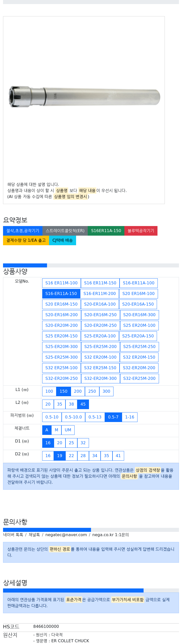Select model S20-ER20M-200
182x644 pixels.
tap(62, 325)
